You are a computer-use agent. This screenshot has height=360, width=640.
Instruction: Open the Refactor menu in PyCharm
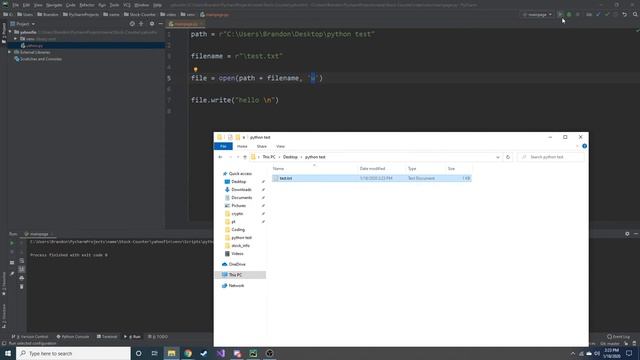87,5
